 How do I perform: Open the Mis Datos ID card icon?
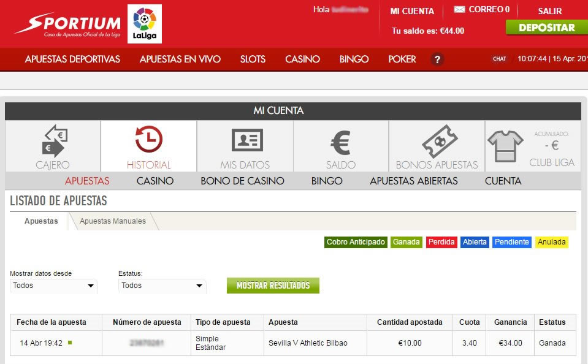coord(247,140)
